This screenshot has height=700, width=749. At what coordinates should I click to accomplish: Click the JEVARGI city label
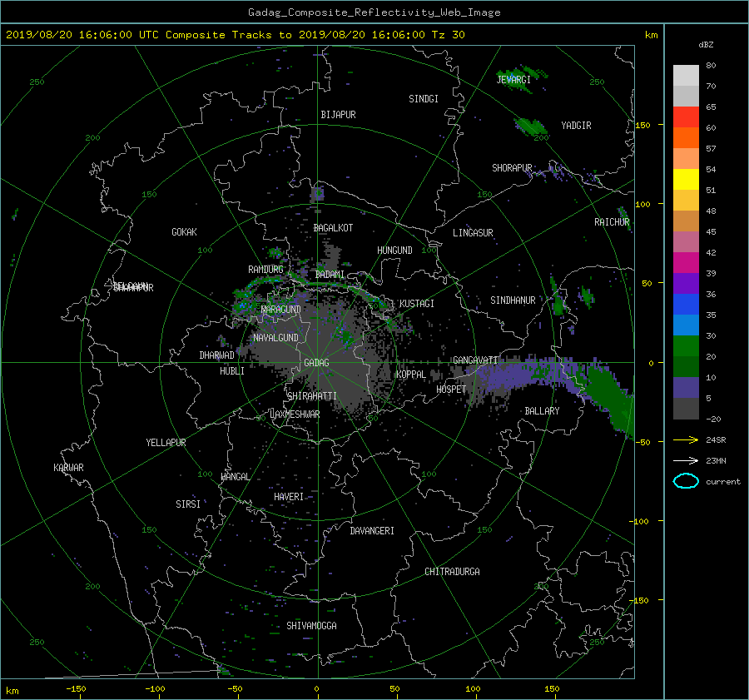point(513,80)
